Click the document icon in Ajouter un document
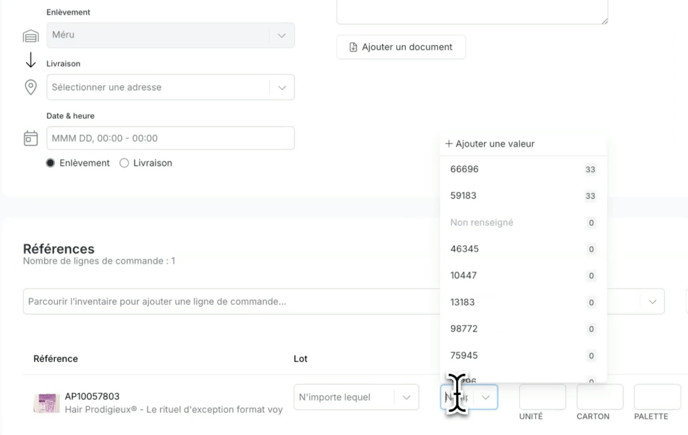 tap(353, 47)
